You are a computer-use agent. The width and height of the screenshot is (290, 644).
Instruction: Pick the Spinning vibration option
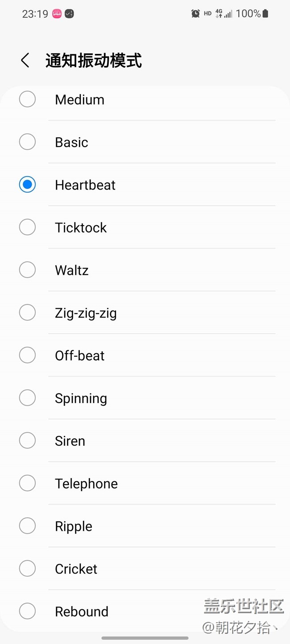click(x=145, y=398)
